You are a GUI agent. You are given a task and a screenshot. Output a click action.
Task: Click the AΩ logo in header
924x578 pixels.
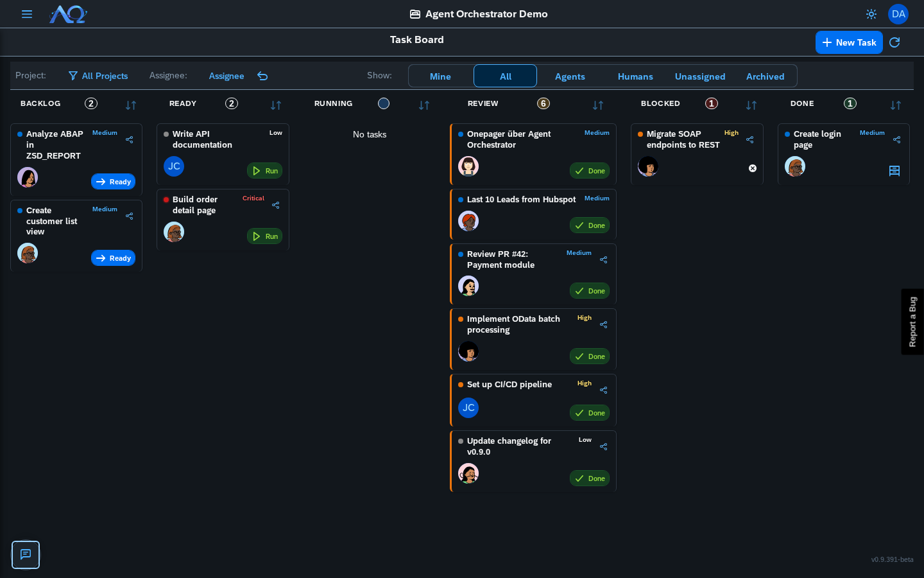[x=68, y=14]
